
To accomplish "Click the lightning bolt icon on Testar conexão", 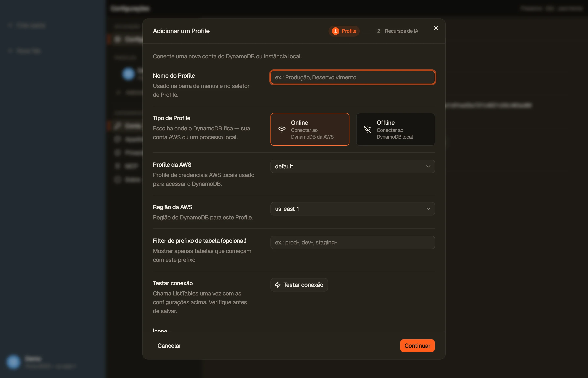I will point(277,285).
